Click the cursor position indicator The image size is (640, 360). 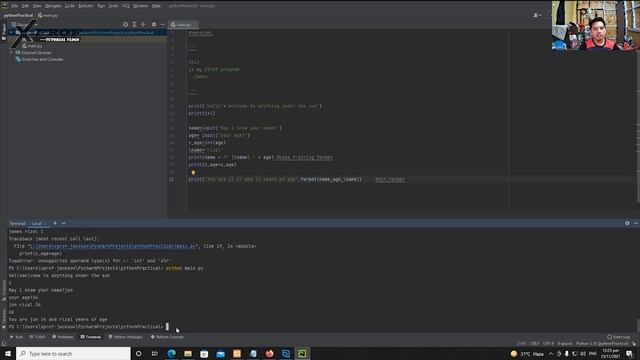(x=522, y=344)
